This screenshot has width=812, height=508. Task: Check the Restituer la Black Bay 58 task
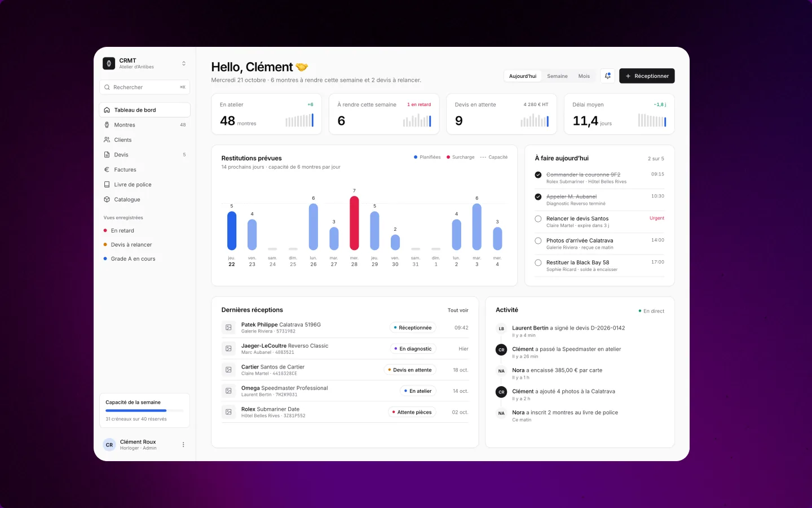[x=538, y=263]
